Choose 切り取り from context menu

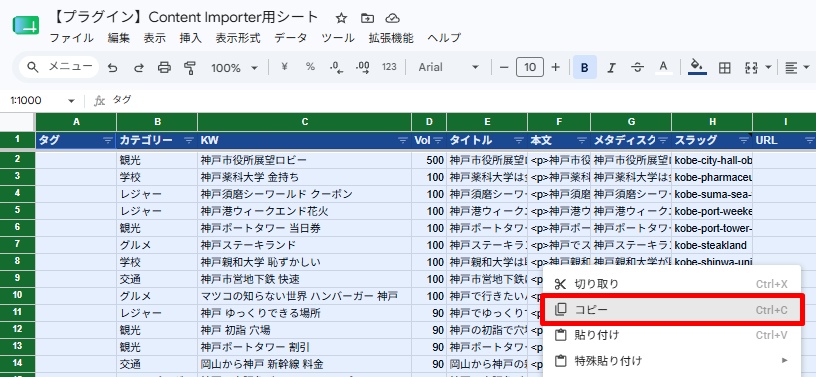coord(671,284)
